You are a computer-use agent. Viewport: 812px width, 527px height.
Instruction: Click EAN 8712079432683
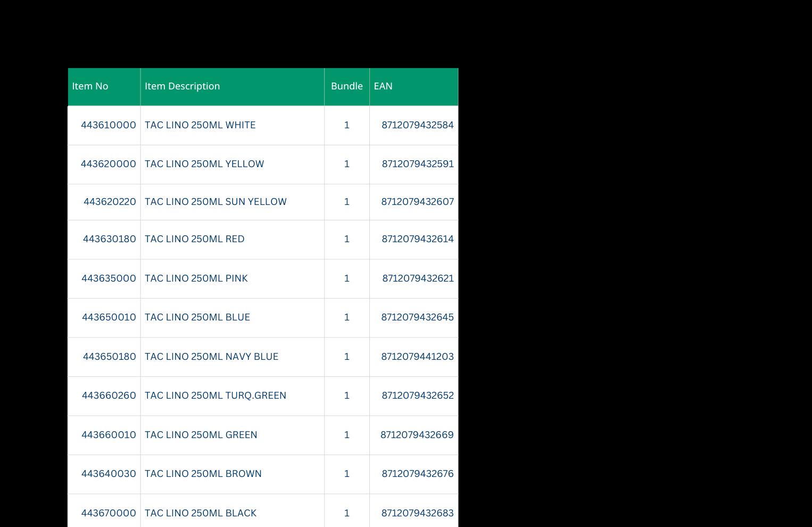[x=418, y=513]
